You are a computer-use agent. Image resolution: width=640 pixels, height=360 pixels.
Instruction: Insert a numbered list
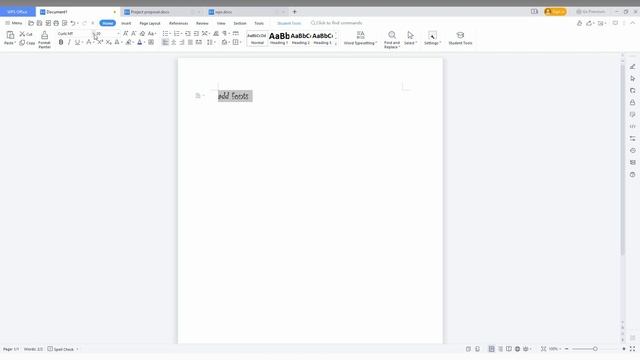point(178,33)
